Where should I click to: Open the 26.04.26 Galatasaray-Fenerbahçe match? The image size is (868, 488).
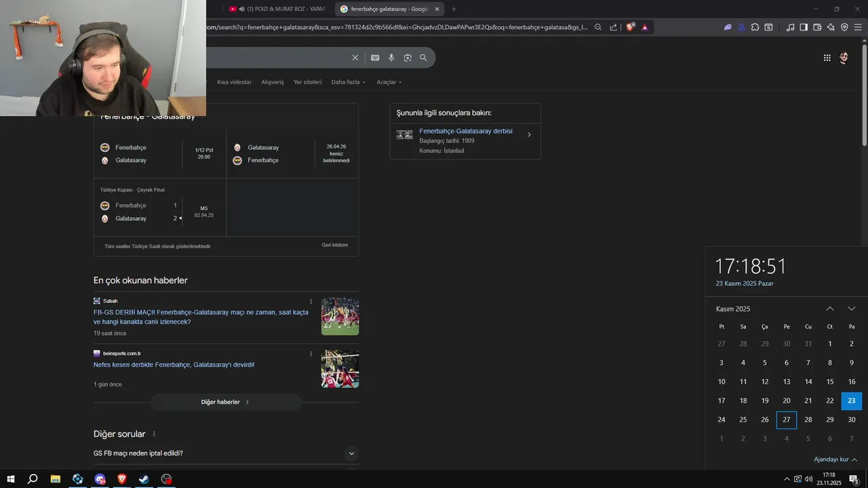point(292,154)
